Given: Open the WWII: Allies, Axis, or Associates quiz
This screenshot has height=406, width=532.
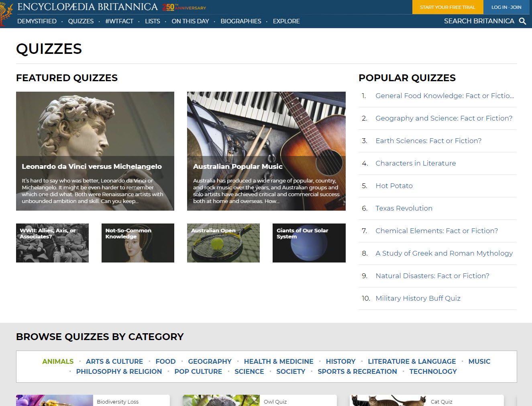Looking at the screenshot, I should [x=52, y=243].
